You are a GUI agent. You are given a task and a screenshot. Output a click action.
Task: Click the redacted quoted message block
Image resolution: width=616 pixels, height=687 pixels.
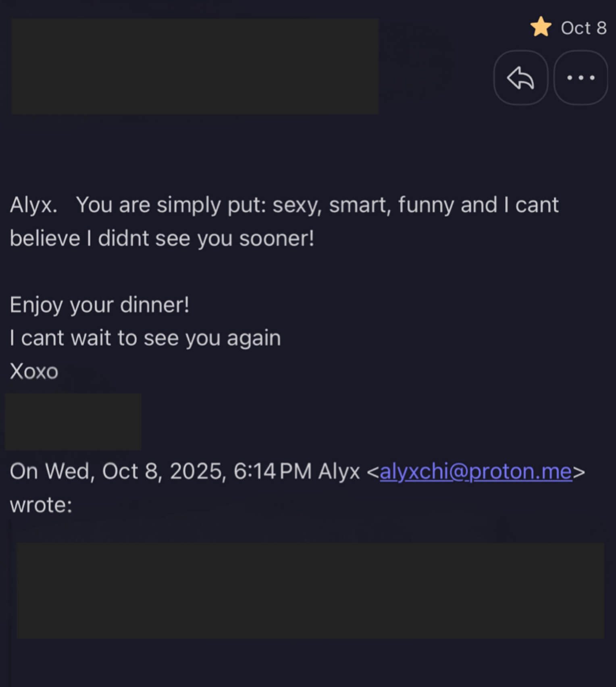(310, 590)
